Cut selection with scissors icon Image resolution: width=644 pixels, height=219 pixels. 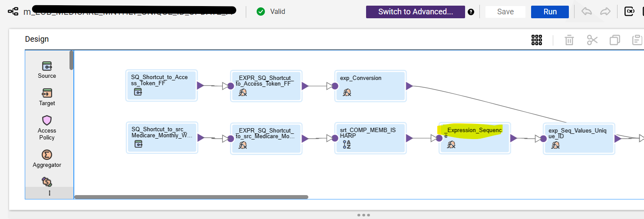592,40
